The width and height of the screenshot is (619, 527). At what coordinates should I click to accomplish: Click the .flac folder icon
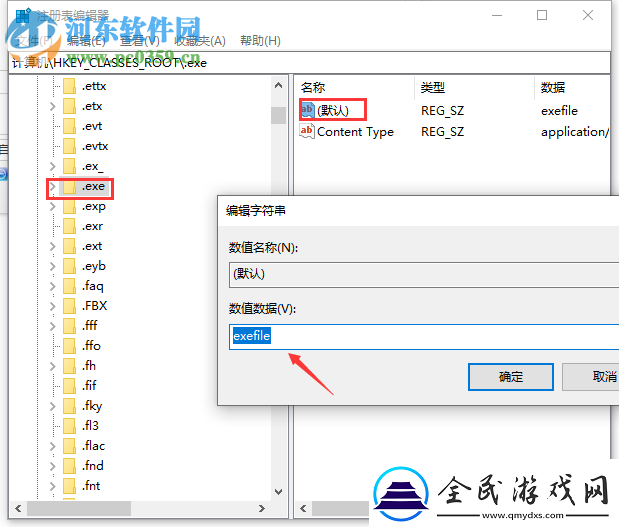(69, 446)
